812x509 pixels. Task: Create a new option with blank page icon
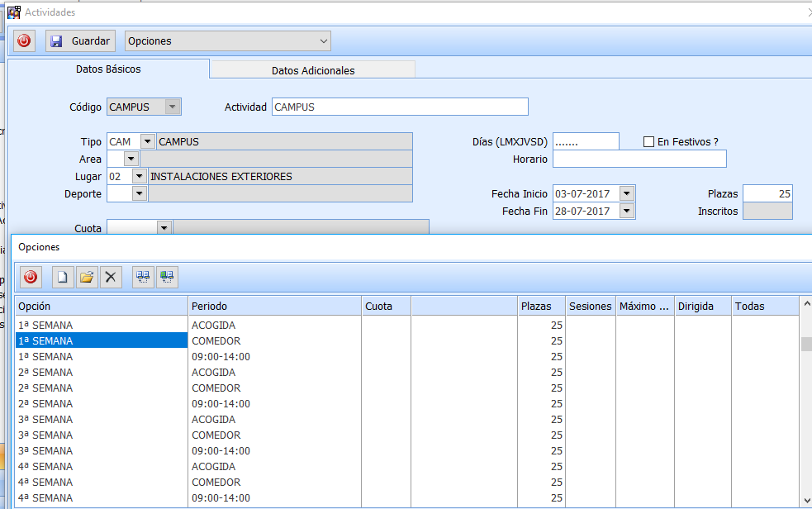point(63,277)
